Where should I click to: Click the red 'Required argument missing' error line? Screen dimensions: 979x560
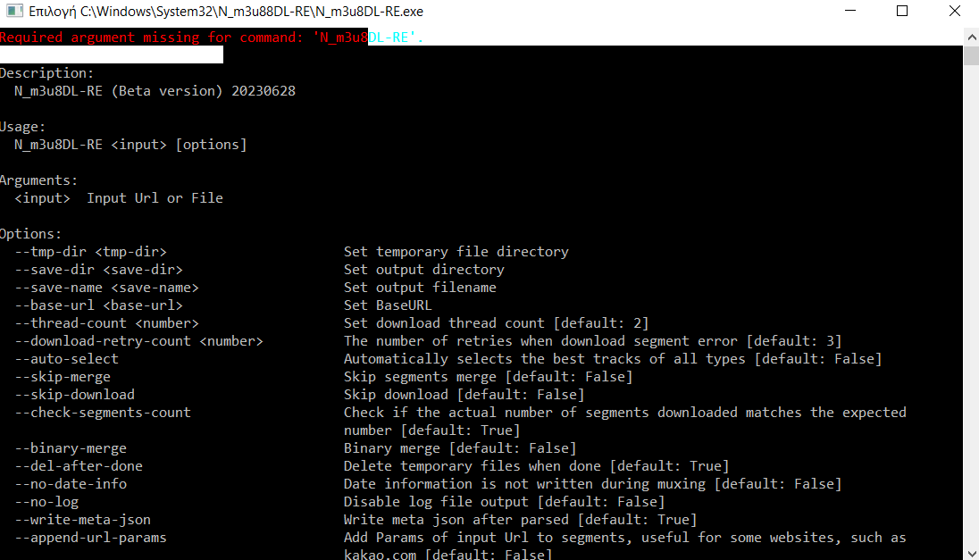[x=212, y=38]
